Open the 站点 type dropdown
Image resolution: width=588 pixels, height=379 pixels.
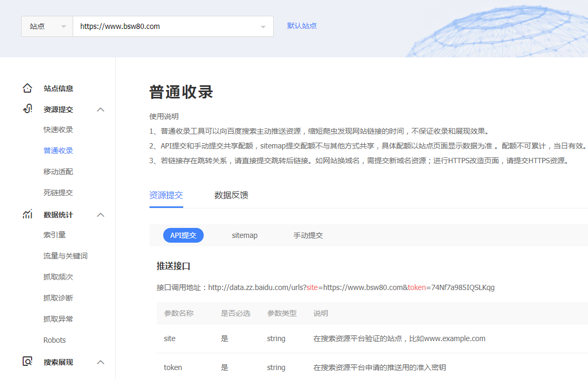47,26
